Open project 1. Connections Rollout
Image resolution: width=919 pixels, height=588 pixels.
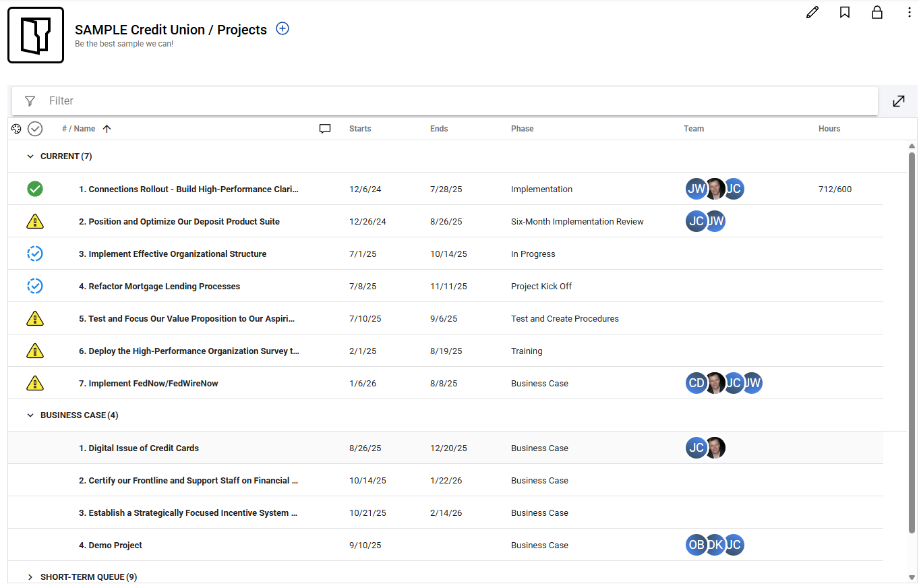pyautogui.click(x=189, y=189)
